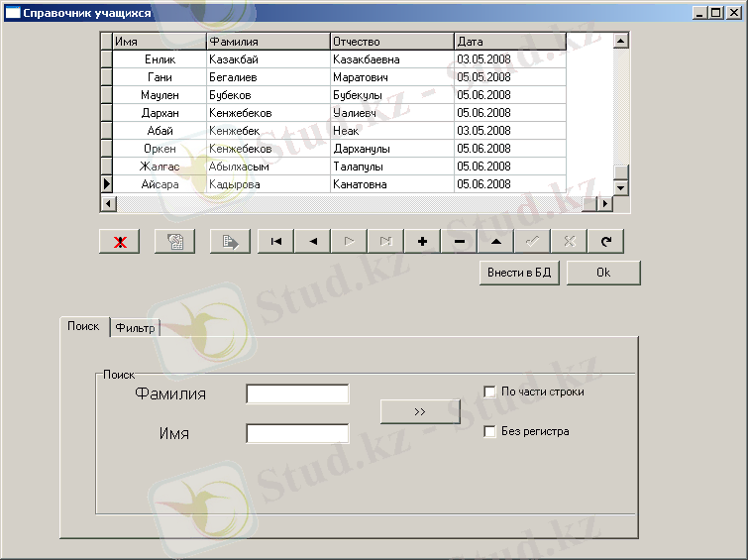Go to first record in navigator

(x=275, y=242)
